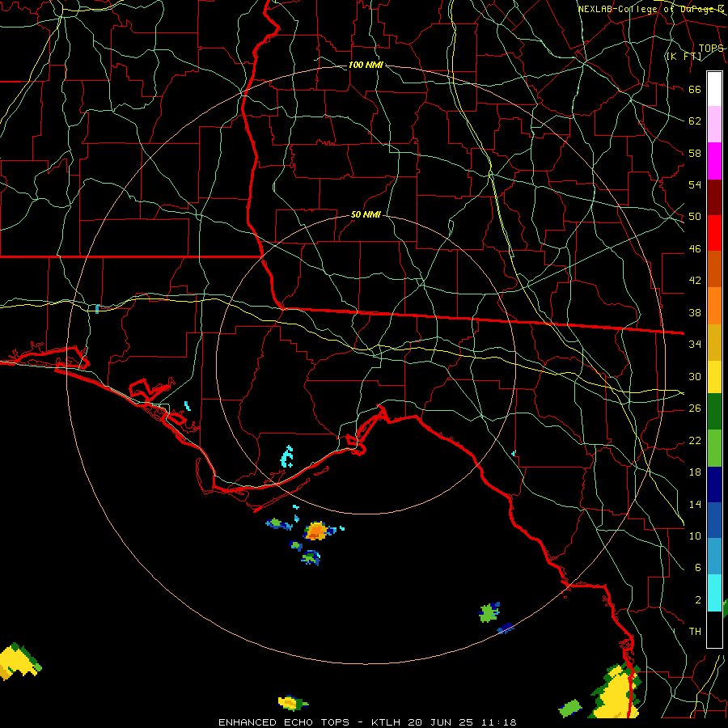Click the '34' scale value
728x728 pixels.
[x=695, y=345]
